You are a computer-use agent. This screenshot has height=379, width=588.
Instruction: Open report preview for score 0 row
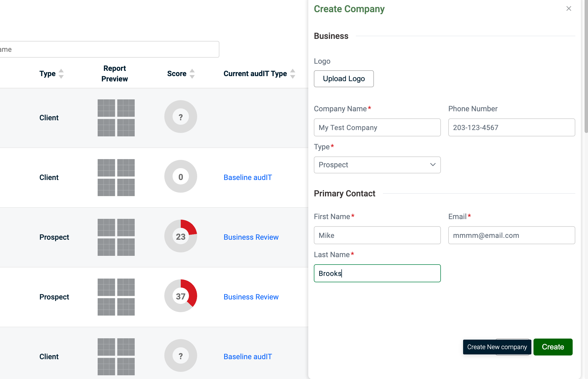click(116, 178)
